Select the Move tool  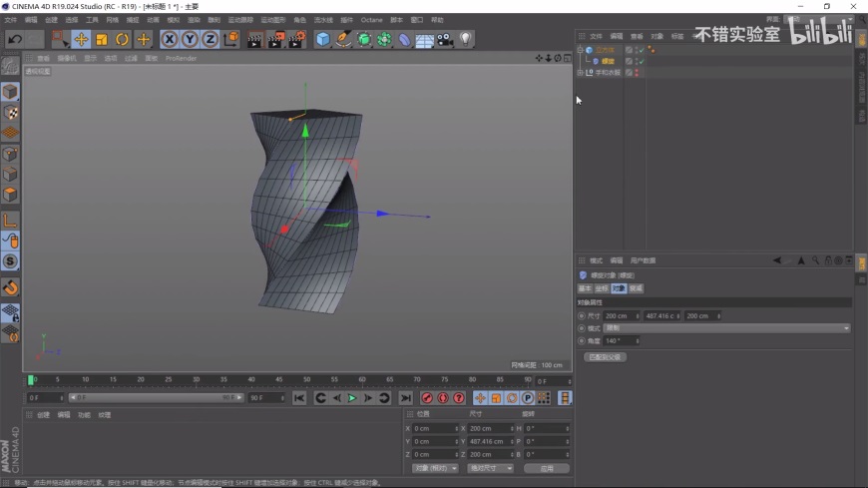[x=81, y=39]
